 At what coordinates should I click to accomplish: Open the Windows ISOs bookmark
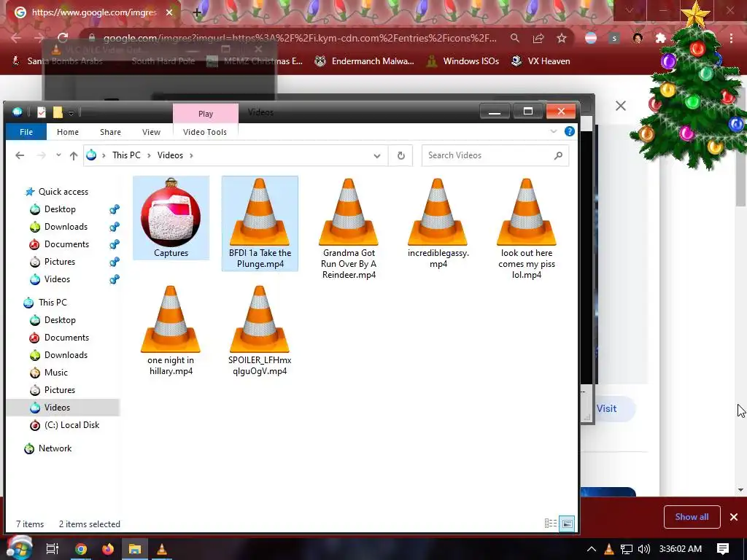click(462, 61)
